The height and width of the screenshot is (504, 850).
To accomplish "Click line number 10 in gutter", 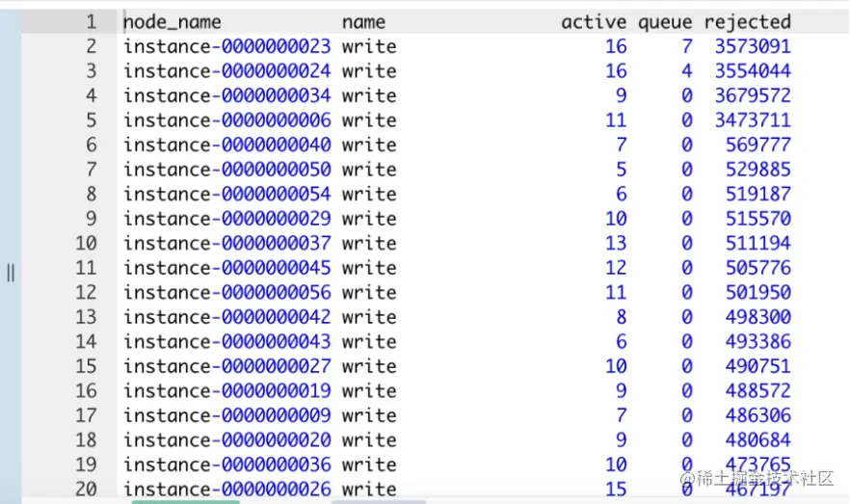I will 86,244.
